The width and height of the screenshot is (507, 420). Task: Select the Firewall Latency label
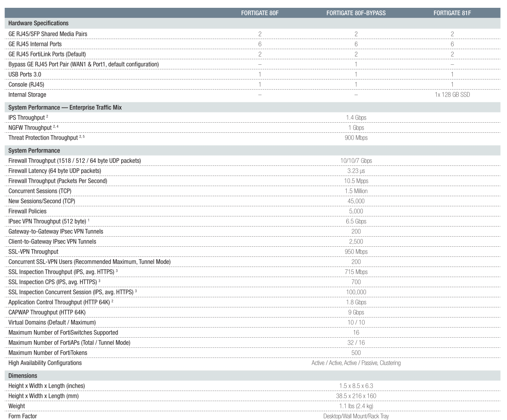tap(55, 170)
